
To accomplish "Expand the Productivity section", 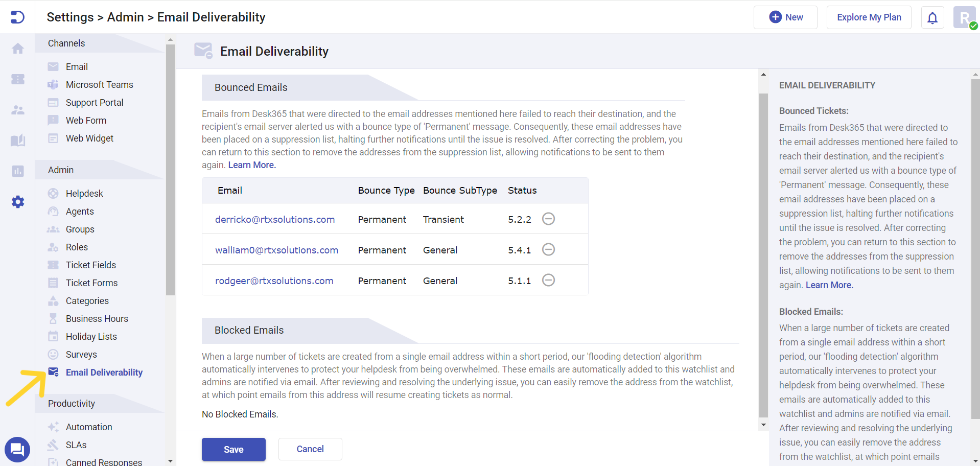I will 71,403.
